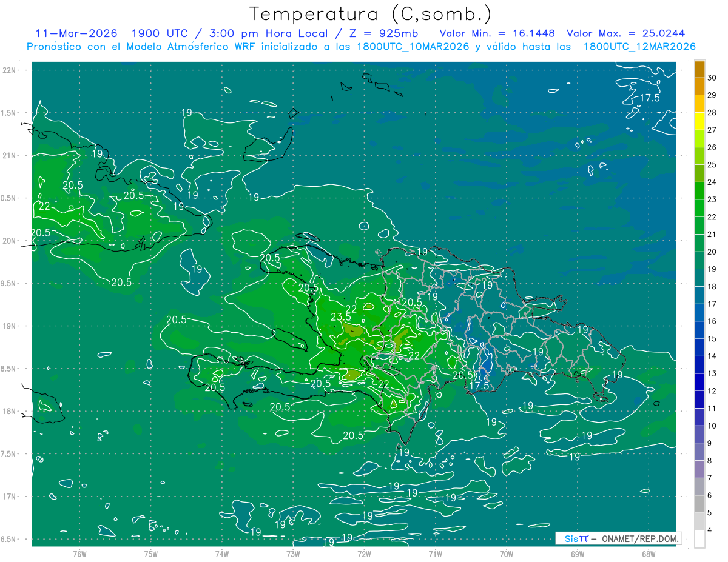Click the 21N latitude axis label
Viewport: 728px width, 562px height.
click(10, 155)
